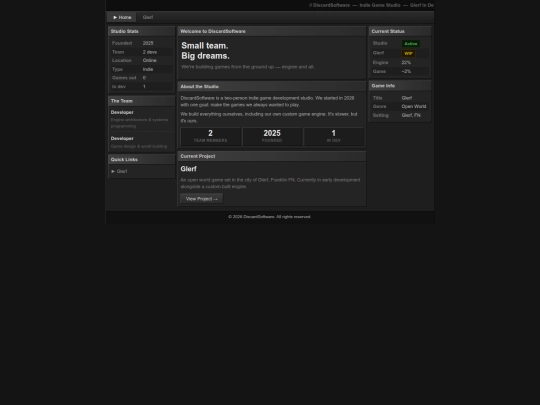
Task: Click the footer copyright DiscardSoftware text
Action: (270, 217)
